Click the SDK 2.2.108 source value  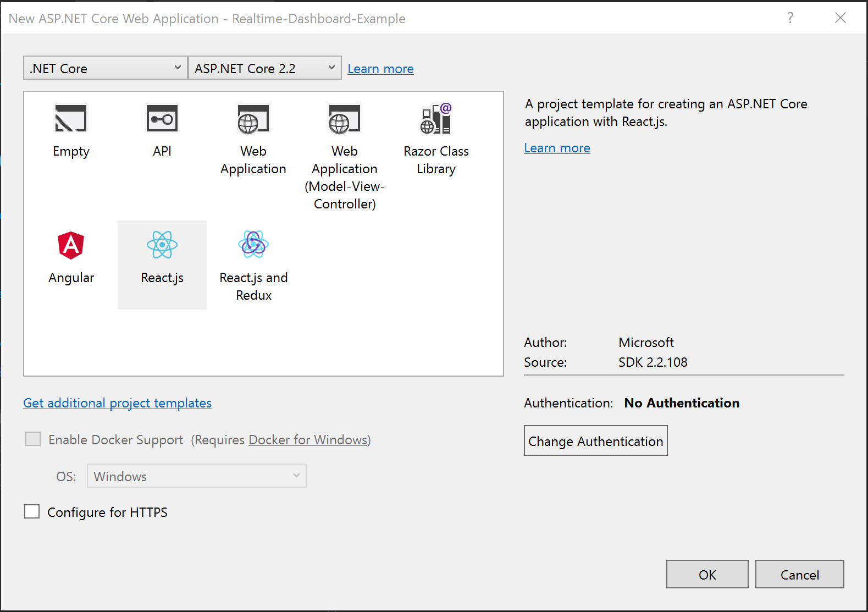coord(653,362)
